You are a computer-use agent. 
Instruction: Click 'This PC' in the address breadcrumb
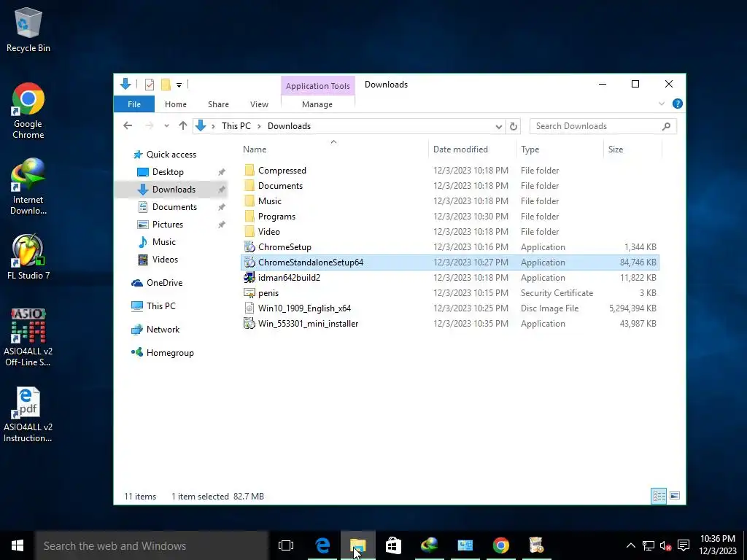pyautogui.click(x=236, y=126)
